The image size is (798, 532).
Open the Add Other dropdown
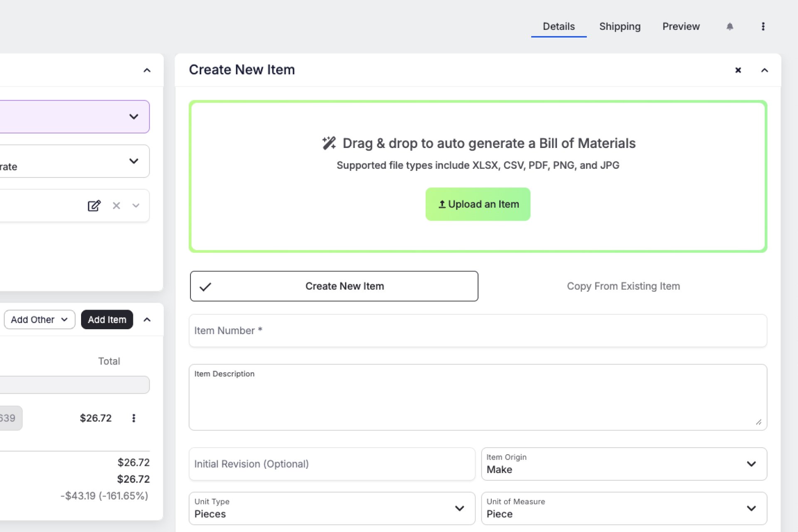(x=39, y=320)
